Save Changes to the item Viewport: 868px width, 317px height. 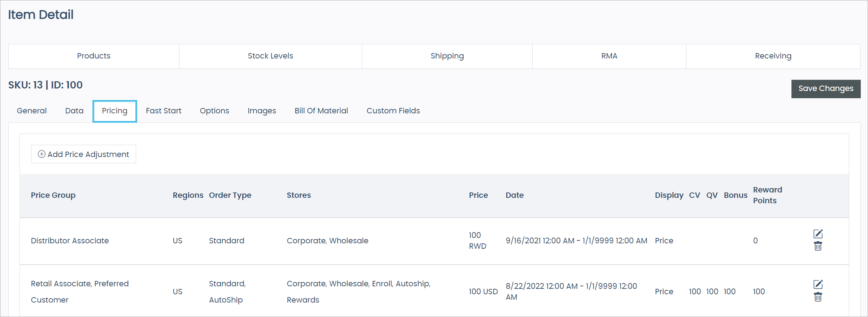point(825,88)
